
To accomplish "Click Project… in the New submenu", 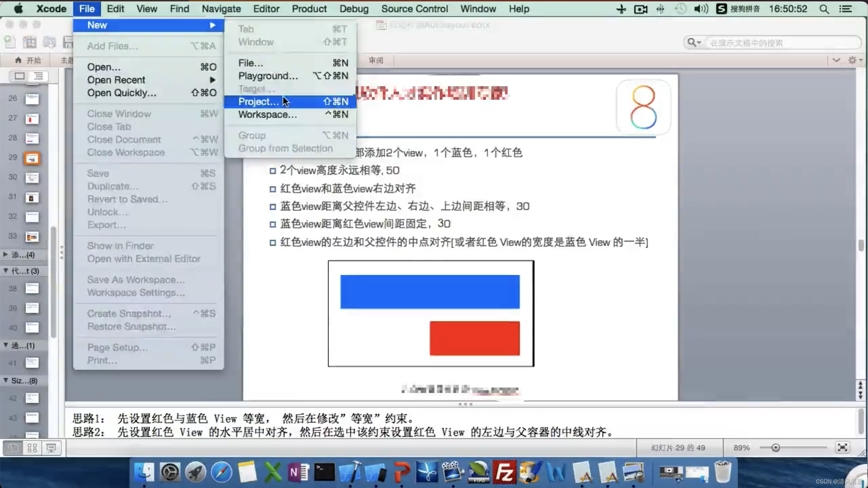I will point(259,101).
